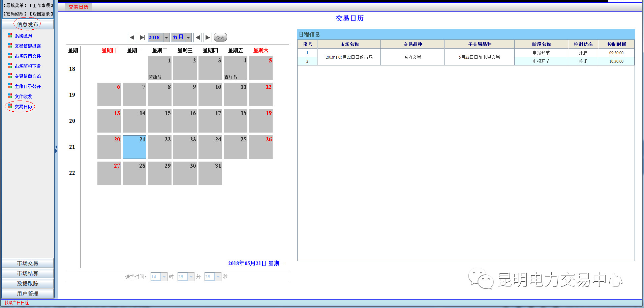644x308 pixels.
Task: Go to next month with right arrow
Action: pyautogui.click(x=208, y=37)
